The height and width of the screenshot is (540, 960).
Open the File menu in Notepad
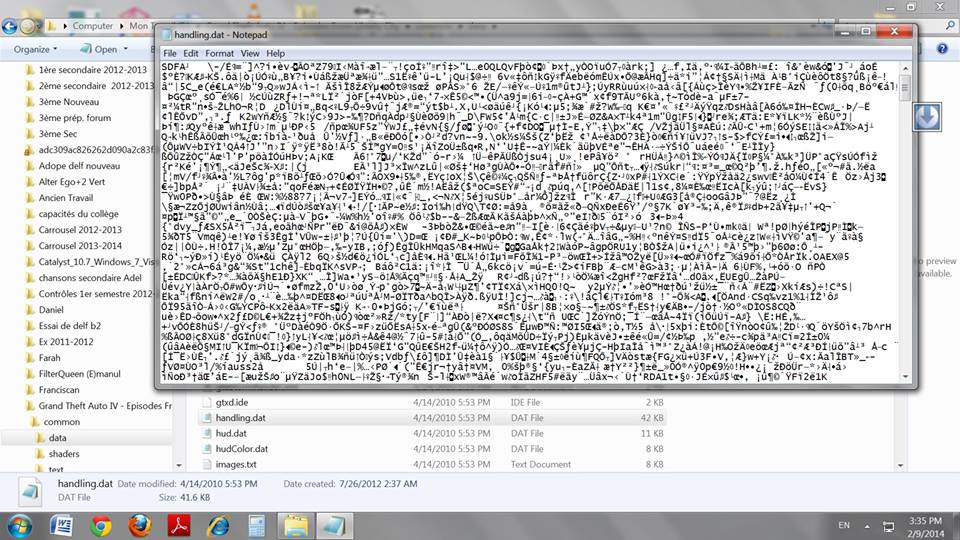170,53
